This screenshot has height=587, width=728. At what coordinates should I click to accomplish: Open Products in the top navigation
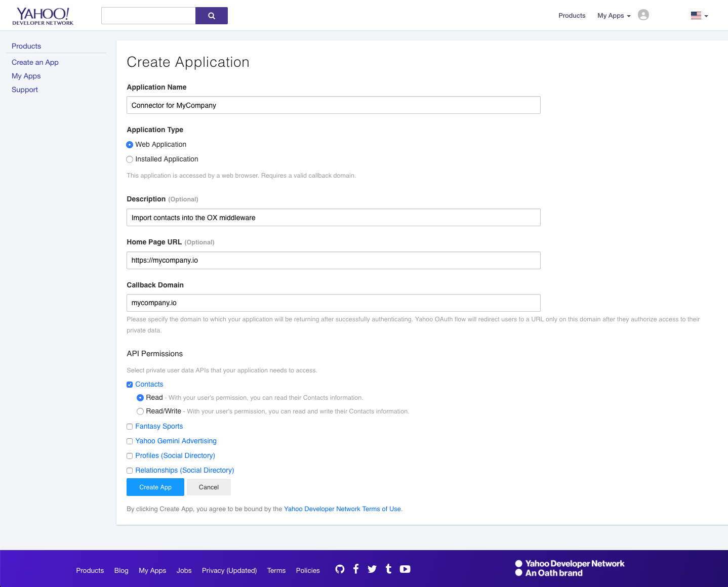pos(572,16)
